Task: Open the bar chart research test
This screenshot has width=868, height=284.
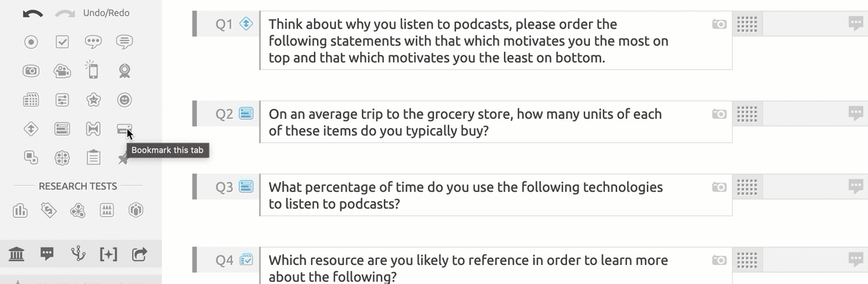Action: click(20, 210)
